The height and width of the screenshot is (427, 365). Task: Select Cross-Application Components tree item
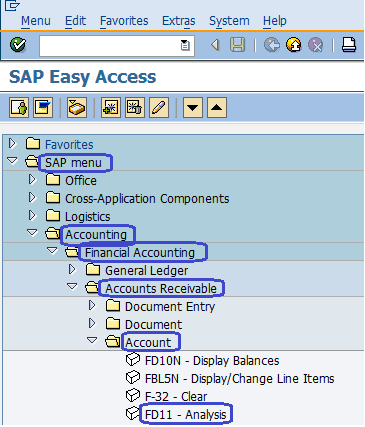(147, 199)
